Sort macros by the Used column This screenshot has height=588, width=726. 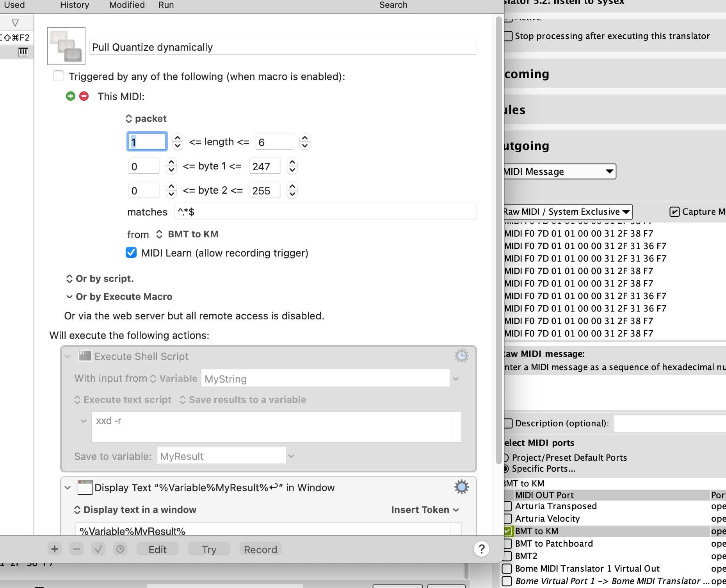tap(14, 5)
